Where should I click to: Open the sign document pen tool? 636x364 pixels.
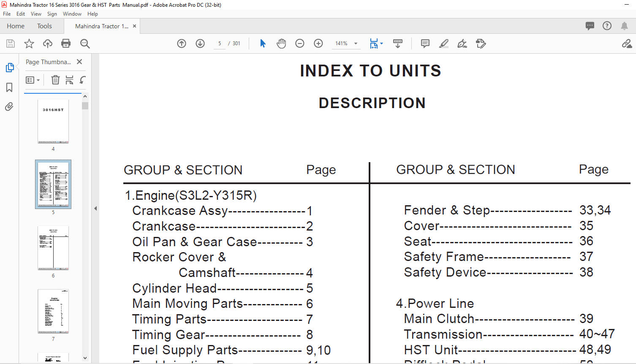click(462, 43)
